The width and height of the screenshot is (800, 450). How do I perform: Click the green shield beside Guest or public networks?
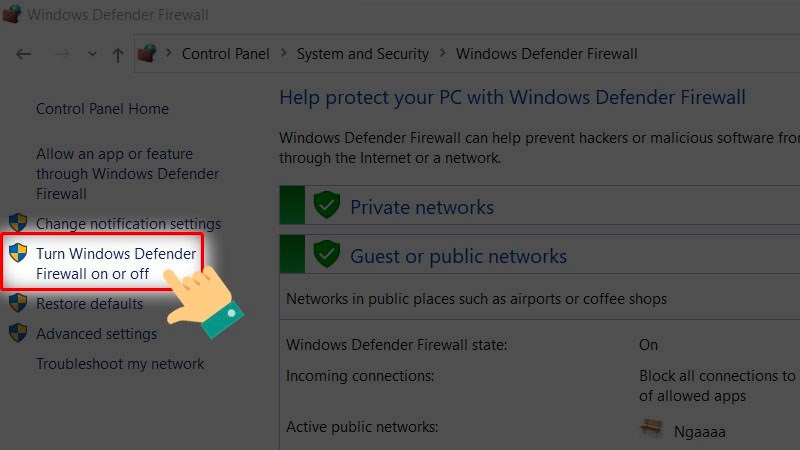tap(327, 255)
